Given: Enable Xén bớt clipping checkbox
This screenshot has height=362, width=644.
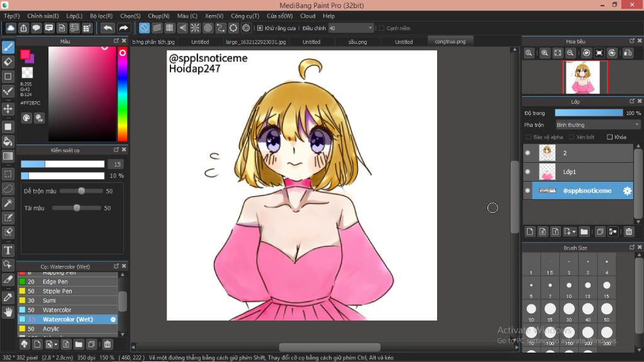Looking at the screenshot, I should click(x=571, y=137).
